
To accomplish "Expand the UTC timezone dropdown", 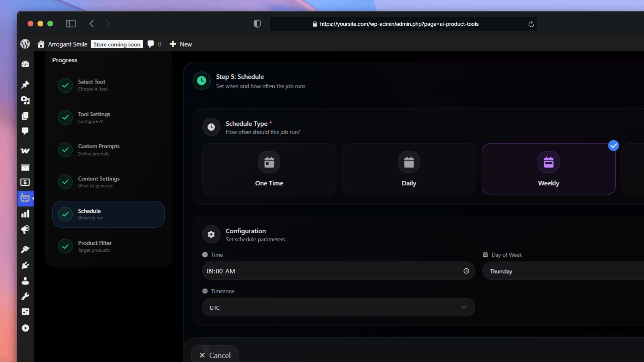I will coord(338,307).
